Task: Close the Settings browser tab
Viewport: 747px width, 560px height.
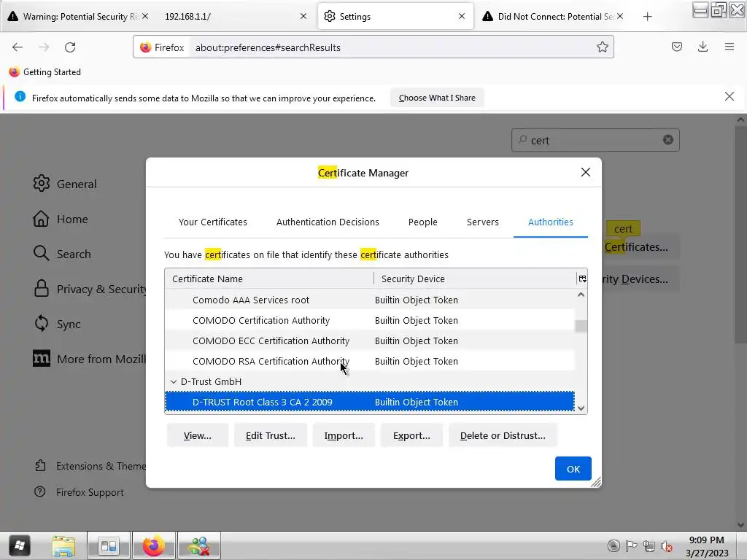Action: click(461, 16)
